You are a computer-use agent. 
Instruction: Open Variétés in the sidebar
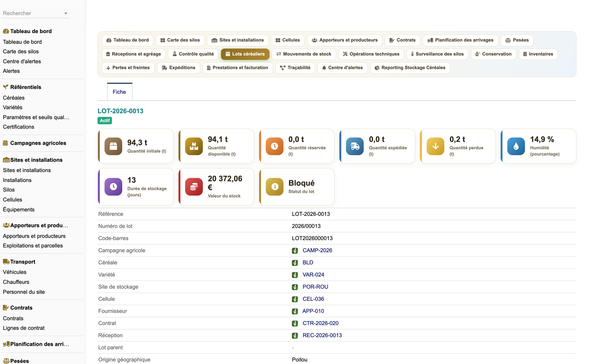[12, 107]
